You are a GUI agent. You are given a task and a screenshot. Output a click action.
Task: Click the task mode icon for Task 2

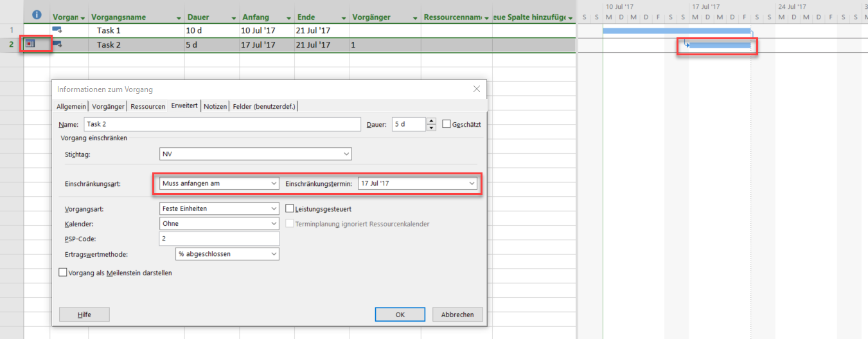57,44
